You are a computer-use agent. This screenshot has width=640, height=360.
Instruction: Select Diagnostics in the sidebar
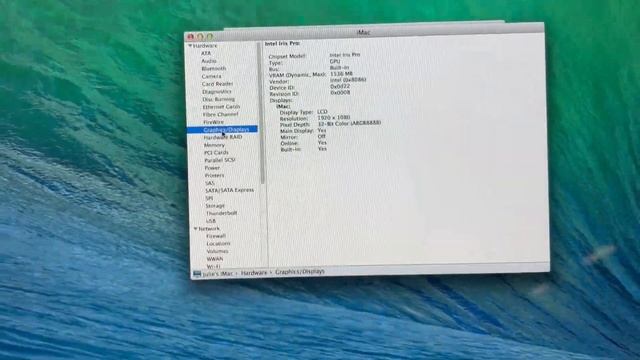(217, 92)
